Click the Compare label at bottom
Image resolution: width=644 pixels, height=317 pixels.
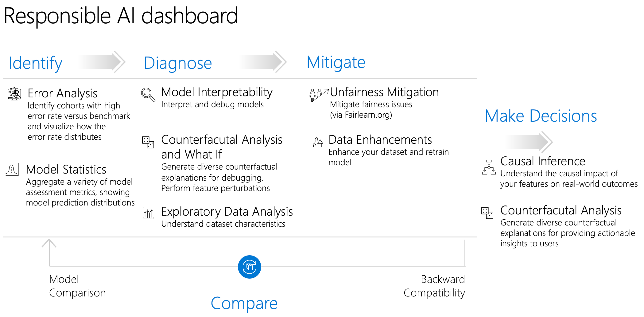click(x=244, y=303)
